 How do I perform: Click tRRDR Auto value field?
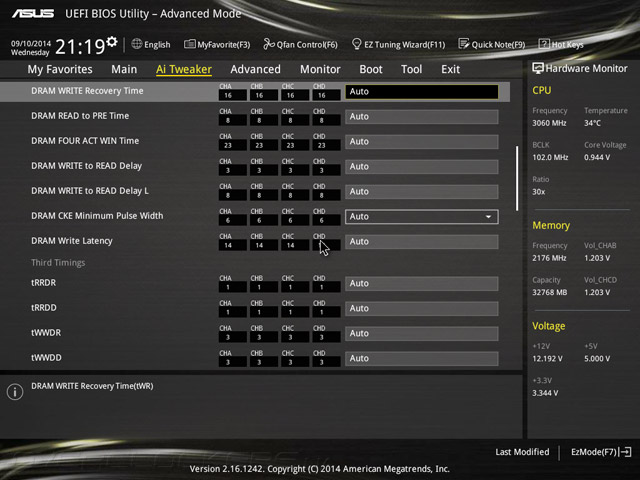pos(422,283)
